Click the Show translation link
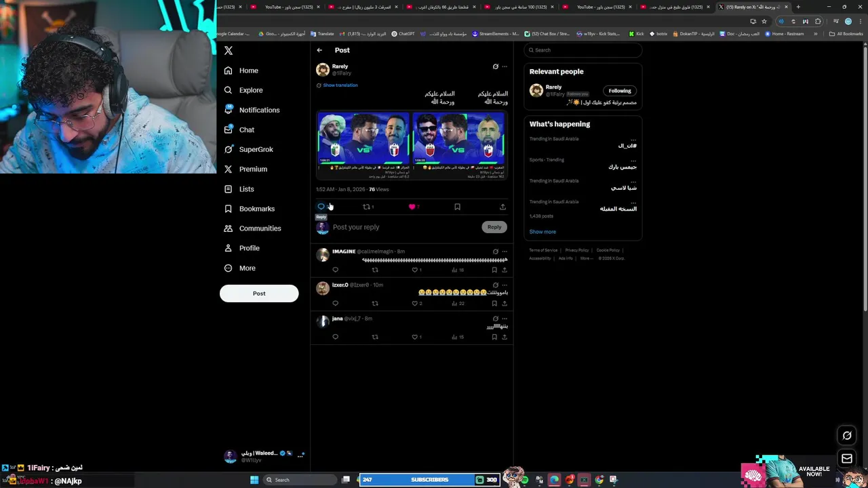 click(x=340, y=85)
